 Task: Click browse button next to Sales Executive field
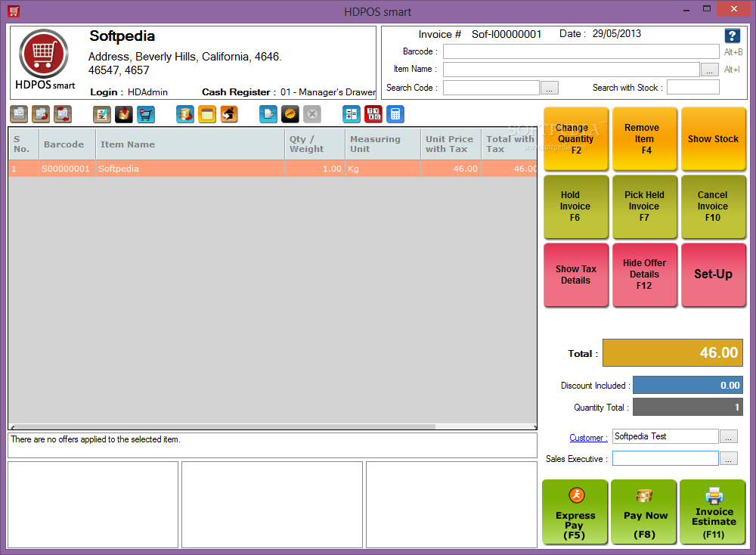729,458
